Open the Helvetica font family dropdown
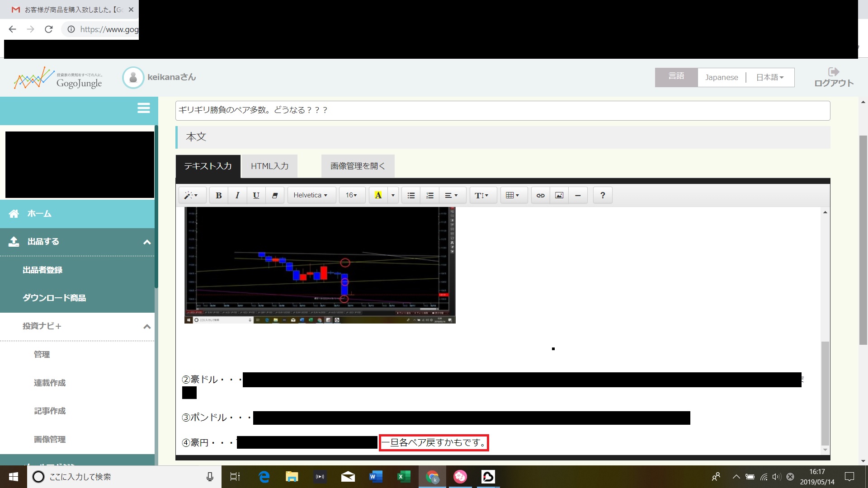 click(311, 195)
